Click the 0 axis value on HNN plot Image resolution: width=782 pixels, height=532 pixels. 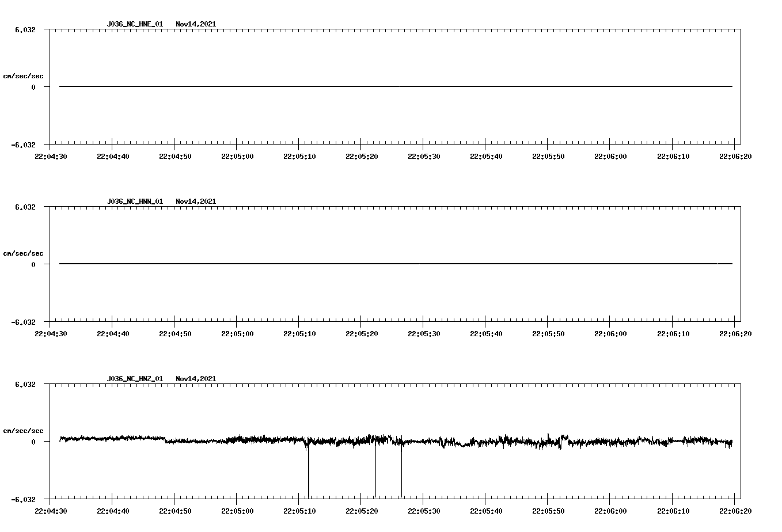(33, 264)
